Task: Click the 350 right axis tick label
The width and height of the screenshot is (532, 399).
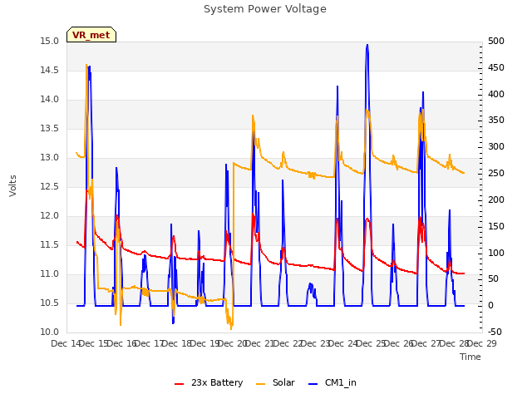Action: (x=496, y=121)
